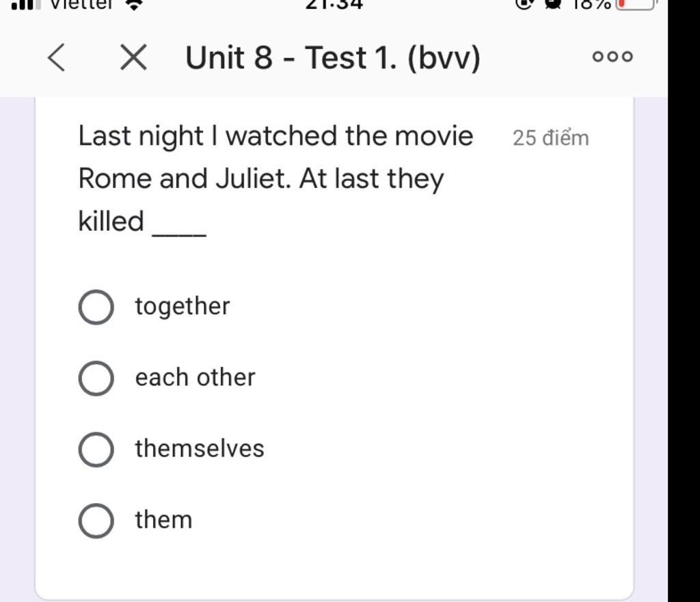Tap the Unit 8 - Test 1 title
The width and height of the screenshot is (700, 602).
pos(333,57)
